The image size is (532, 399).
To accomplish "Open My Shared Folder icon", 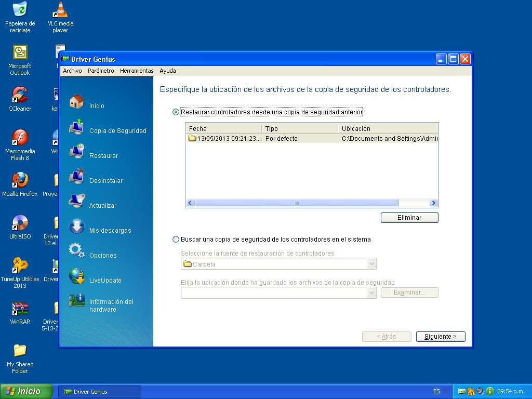I will [x=20, y=351].
